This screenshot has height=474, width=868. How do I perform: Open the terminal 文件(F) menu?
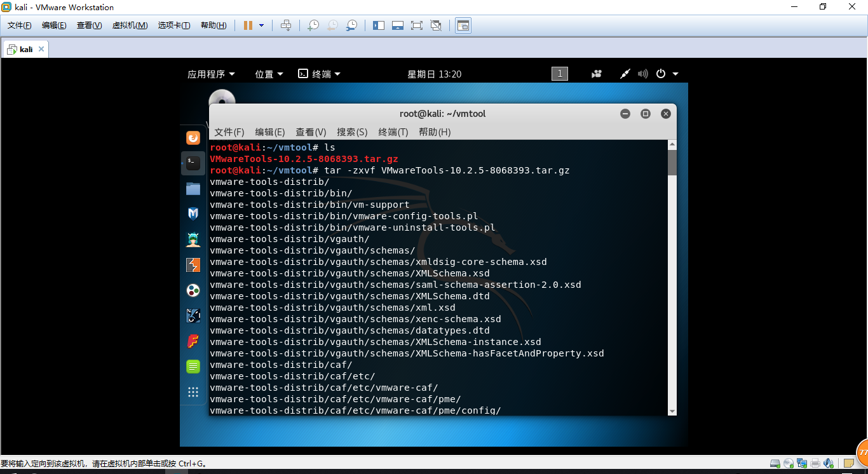(x=229, y=132)
